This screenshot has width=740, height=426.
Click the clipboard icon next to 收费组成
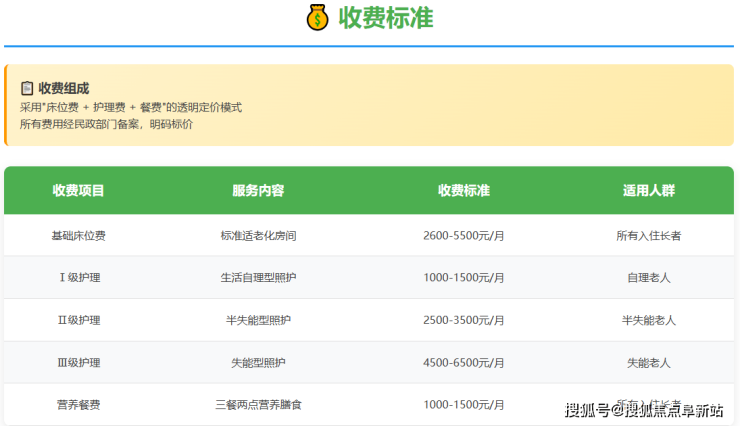(x=27, y=88)
